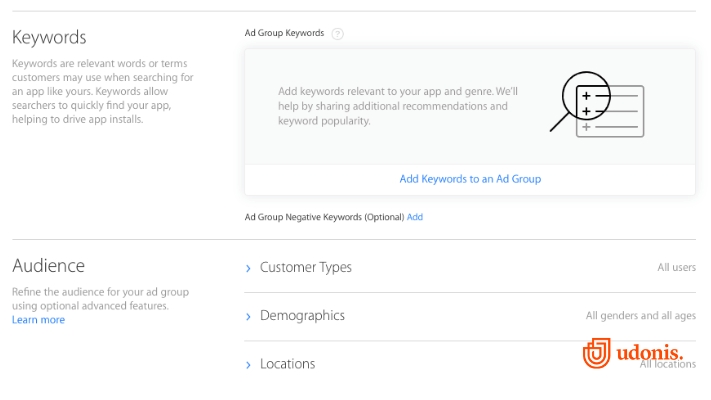Click the All genders and all ages value
This screenshot has height=400, width=711.
coord(640,316)
